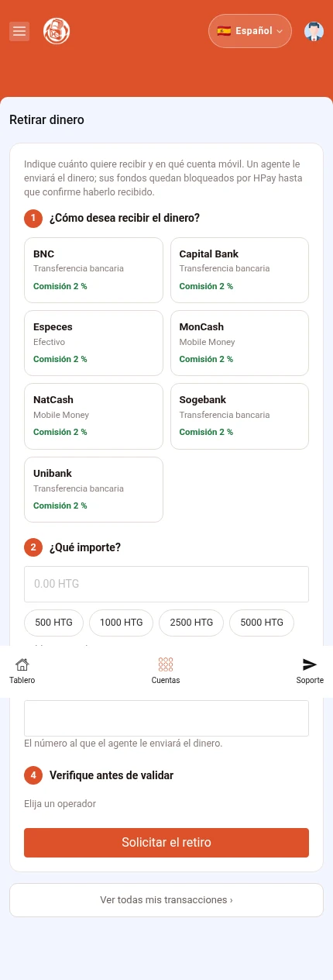Click the Spanish flag icon

(x=224, y=31)
